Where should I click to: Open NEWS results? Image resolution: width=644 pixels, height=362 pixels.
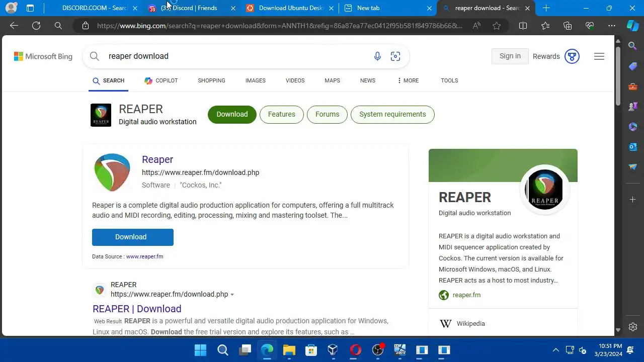point(368,80)
